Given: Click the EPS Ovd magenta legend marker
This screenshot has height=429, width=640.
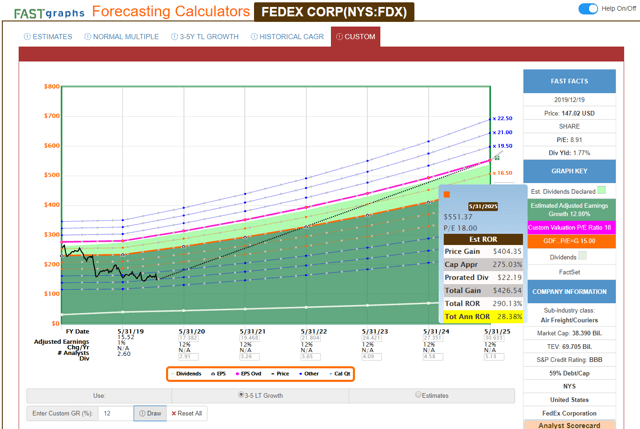Looking at the screenshot, I should [238, 374].
